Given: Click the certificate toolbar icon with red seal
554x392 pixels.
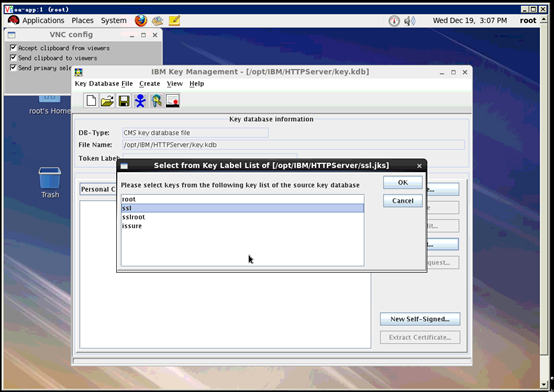Looking at the screenshot, I should click(173, 101).
